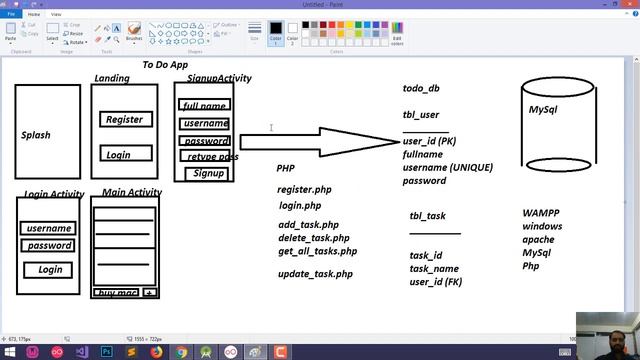The height and width of the screenshot is (360, 640).
Task: Select the Pencil tool
Action: 98,28
